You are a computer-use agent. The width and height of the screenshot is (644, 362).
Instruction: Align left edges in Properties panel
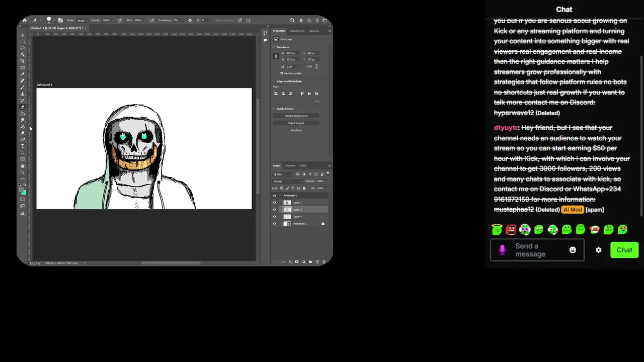coord(276,94)
